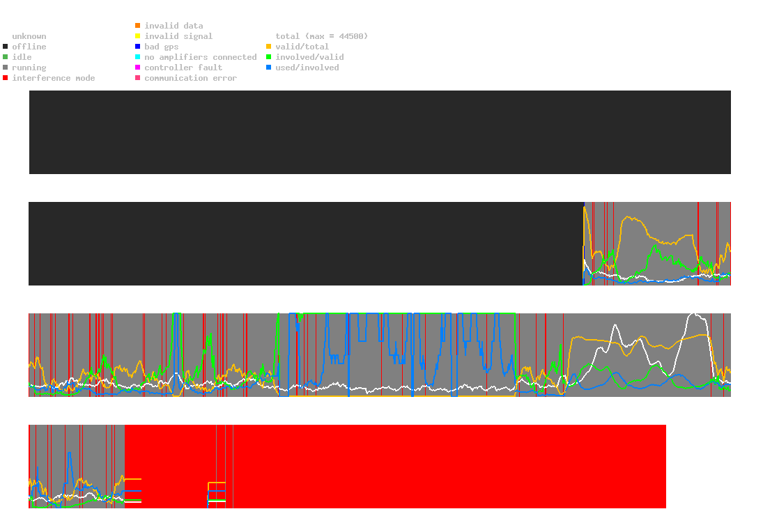Image resolution: width=763 pixels, height=532 pixels.
Task: Click the chart mostly filled with solid red
Action: click(348, 467)
